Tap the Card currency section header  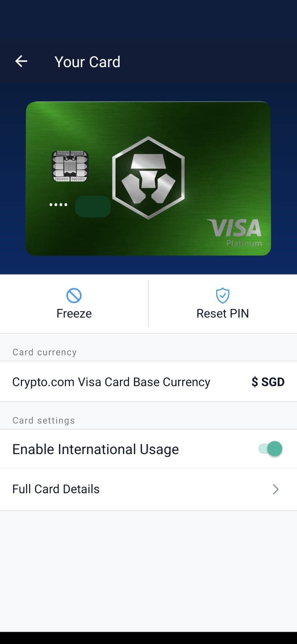pos(45,352)
